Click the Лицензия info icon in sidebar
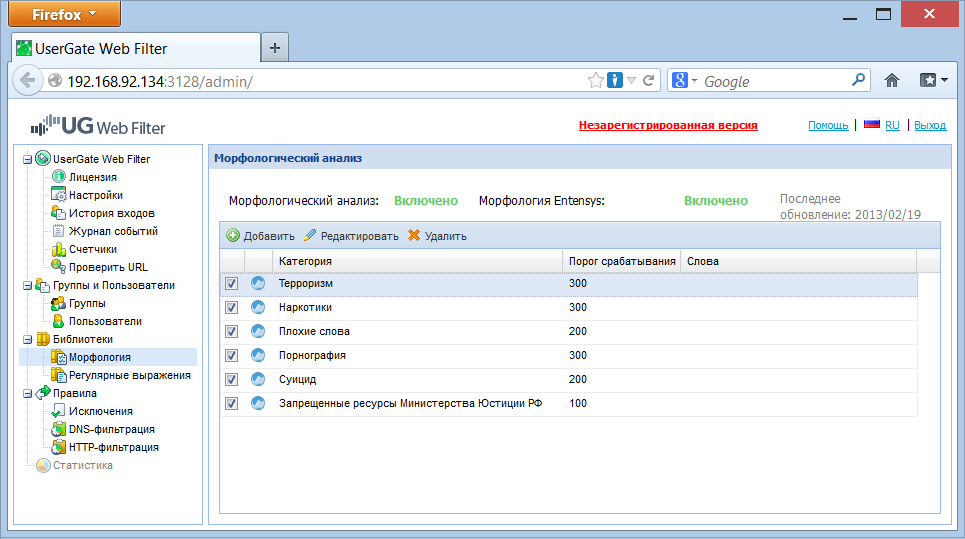This screenshot has height=539, width=965. [x=58, y=177]
